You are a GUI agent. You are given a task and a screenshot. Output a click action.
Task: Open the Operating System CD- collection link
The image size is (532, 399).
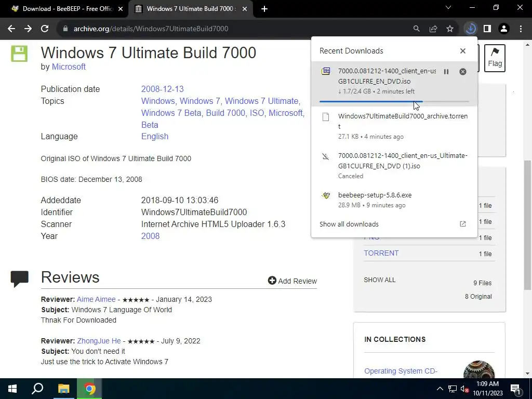(401, 371)
